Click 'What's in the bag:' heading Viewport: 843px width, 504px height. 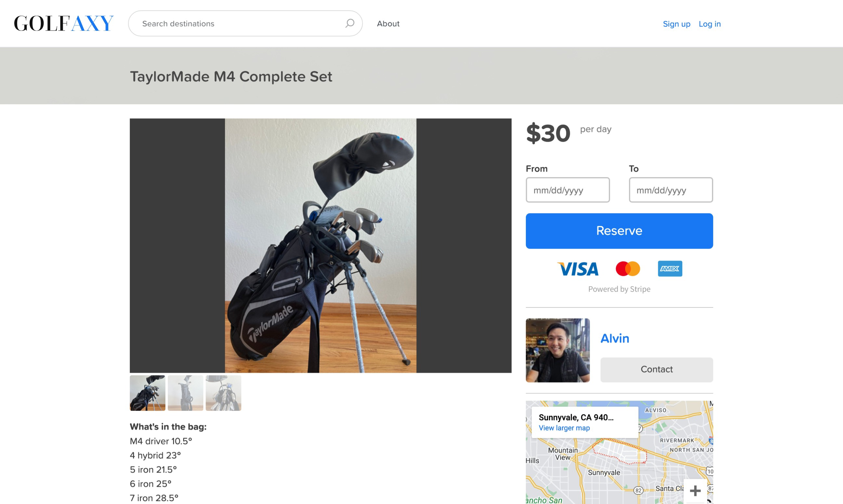pos(168,427)
